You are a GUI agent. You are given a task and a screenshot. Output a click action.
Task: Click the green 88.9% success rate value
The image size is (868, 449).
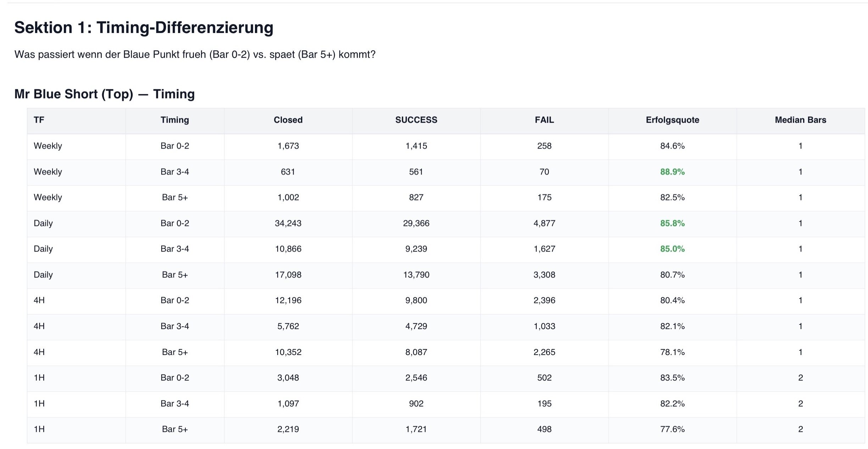coord(672,172)
